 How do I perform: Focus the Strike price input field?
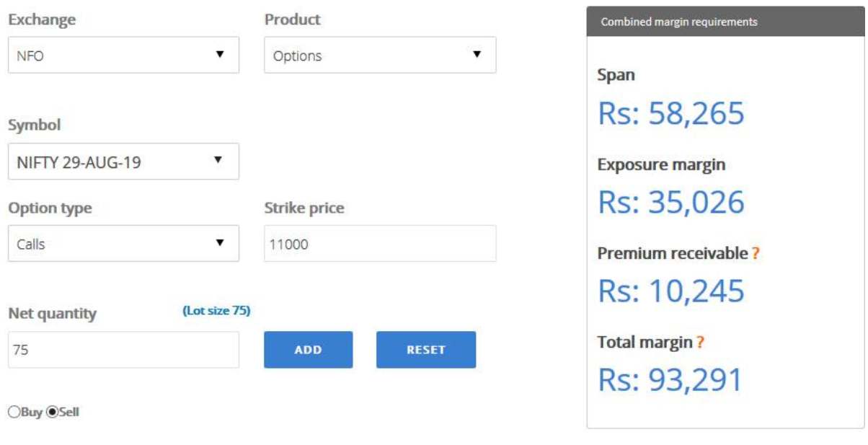click(380, 244)
